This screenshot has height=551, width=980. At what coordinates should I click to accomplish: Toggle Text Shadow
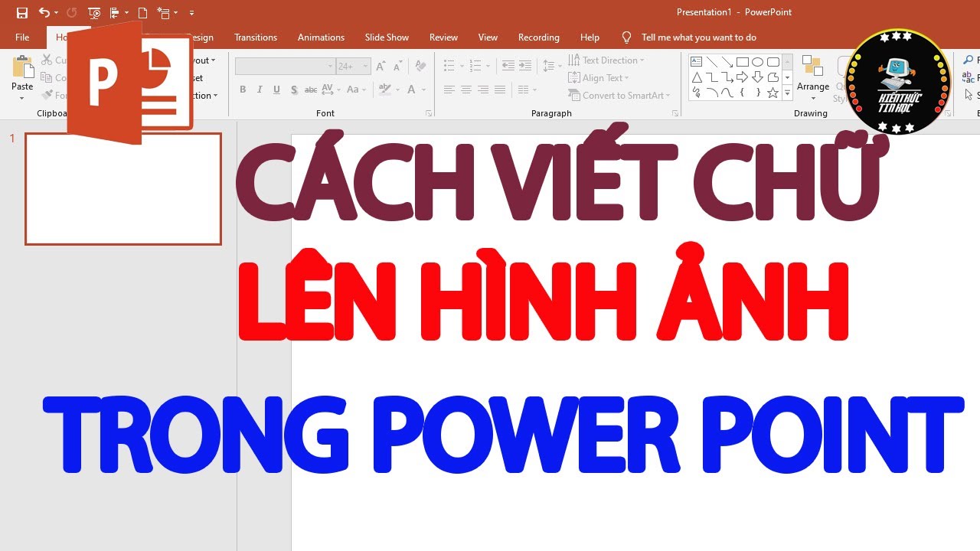[x=294, y=90]
